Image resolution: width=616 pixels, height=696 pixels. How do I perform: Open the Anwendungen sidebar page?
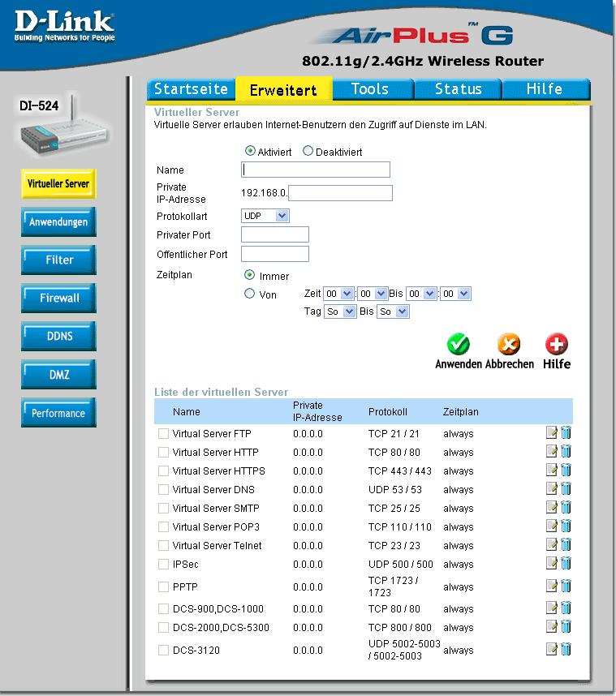pyautogui.click(x=58, y=221)
